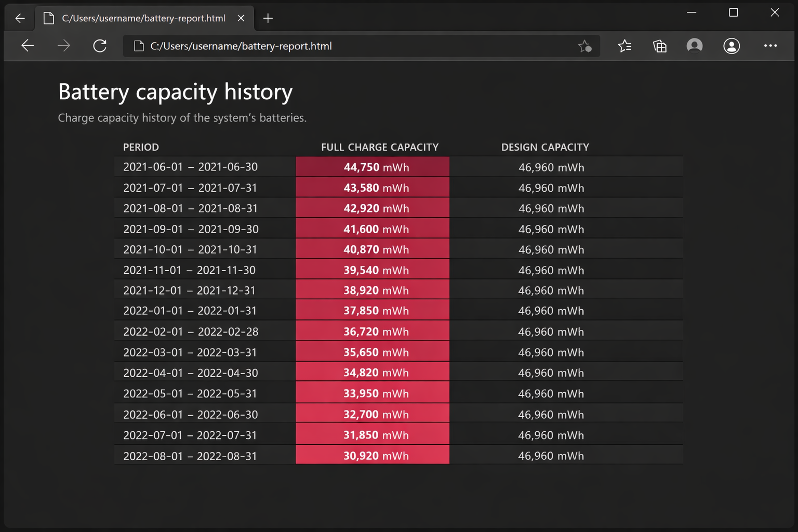Open the Collections panel
The image size is (798, 532).
pos(659,46)
